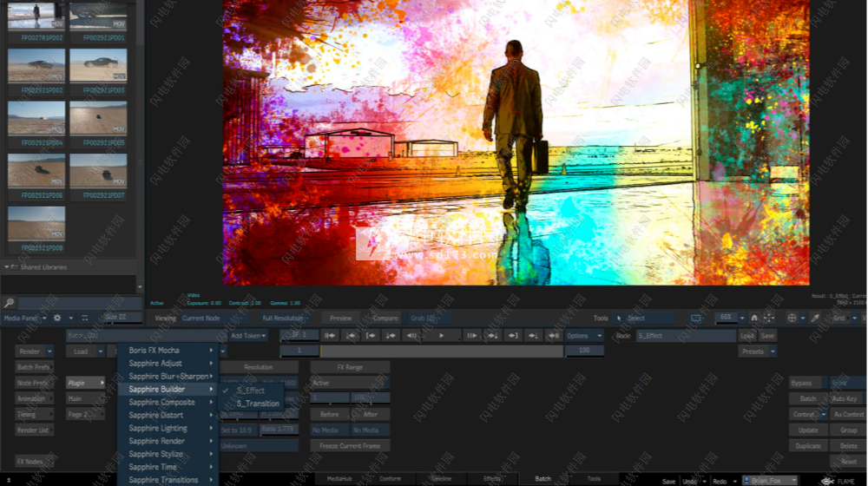The width and height of the screenshot is (868, 486).
Task: Choose S_Transition from the submenu
Action: pyautogui.click(x=258, y=404)
